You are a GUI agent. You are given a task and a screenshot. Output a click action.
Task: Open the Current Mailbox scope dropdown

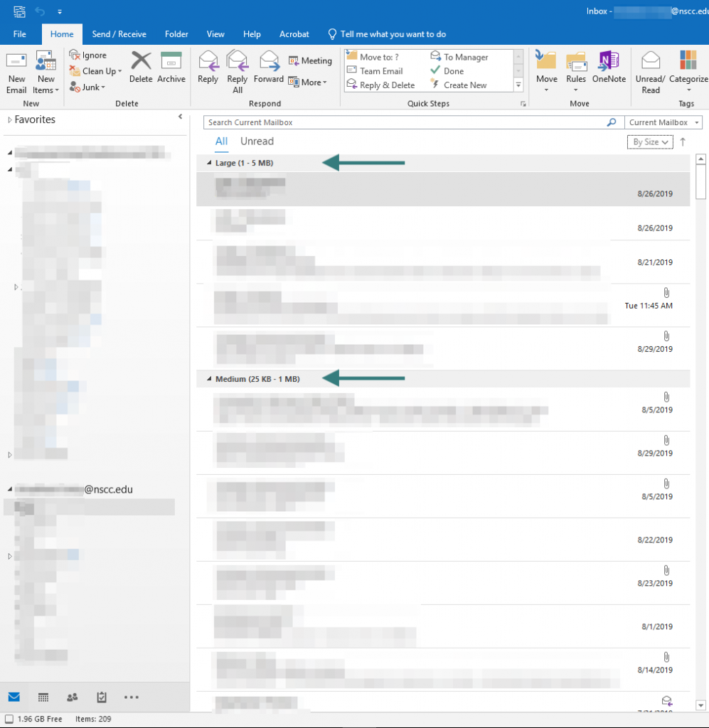point(663,122)
